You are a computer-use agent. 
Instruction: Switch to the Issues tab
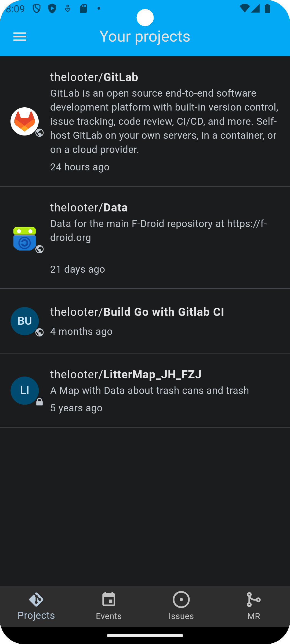[x=181, y=606]
